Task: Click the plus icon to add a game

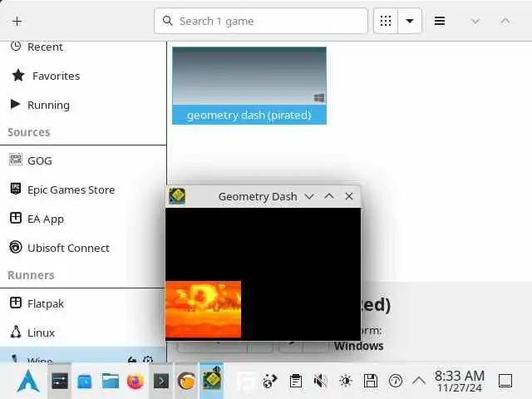Action: coord(17,22)
